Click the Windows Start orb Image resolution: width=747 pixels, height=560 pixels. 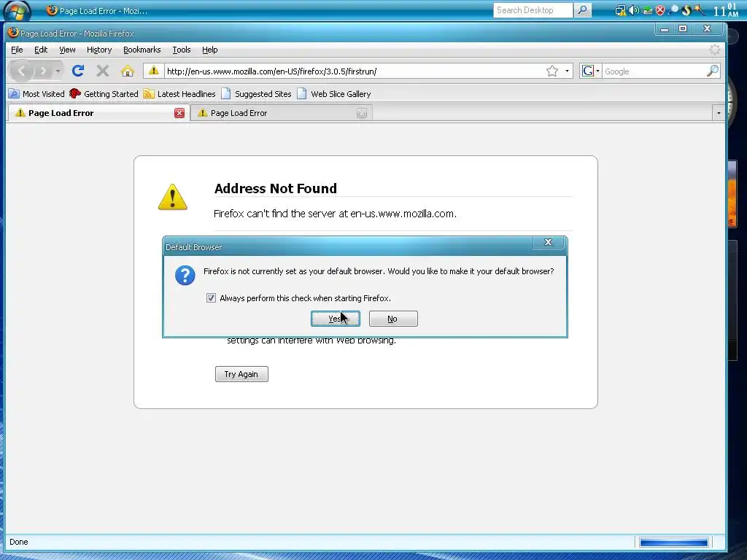[17, 10]
